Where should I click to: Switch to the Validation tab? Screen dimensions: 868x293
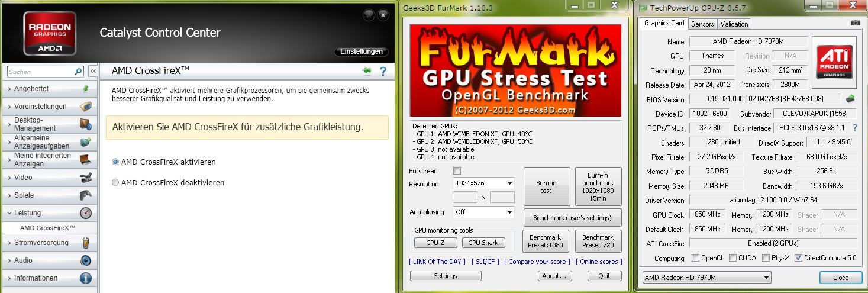[x=734, y=24]
